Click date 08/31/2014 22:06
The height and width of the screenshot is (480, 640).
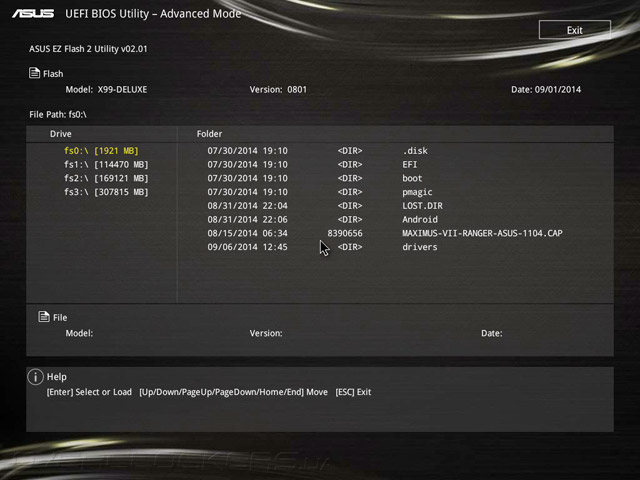247,220
